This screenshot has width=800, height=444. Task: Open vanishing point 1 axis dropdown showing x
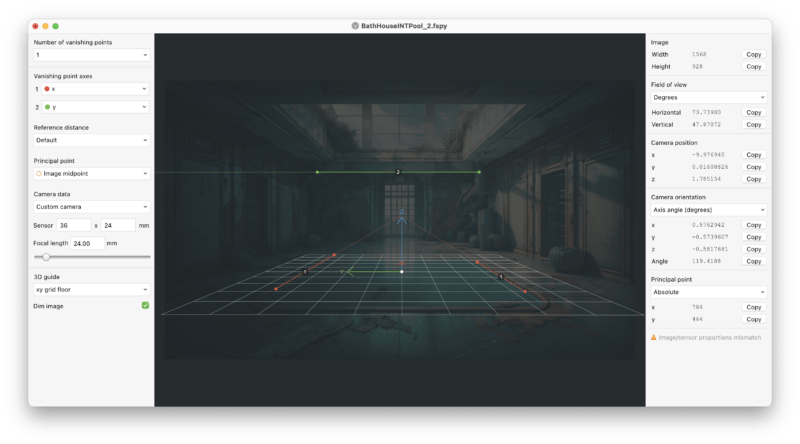95,89
